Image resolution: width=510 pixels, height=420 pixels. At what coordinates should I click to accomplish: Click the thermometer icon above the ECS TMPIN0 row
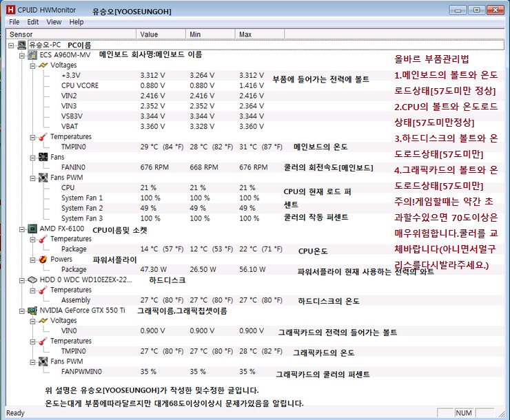pyautogui.click(x=43, y=137)
